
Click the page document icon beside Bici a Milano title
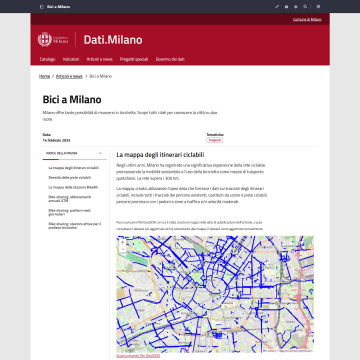pyautogui.click(x=41, y=7)
